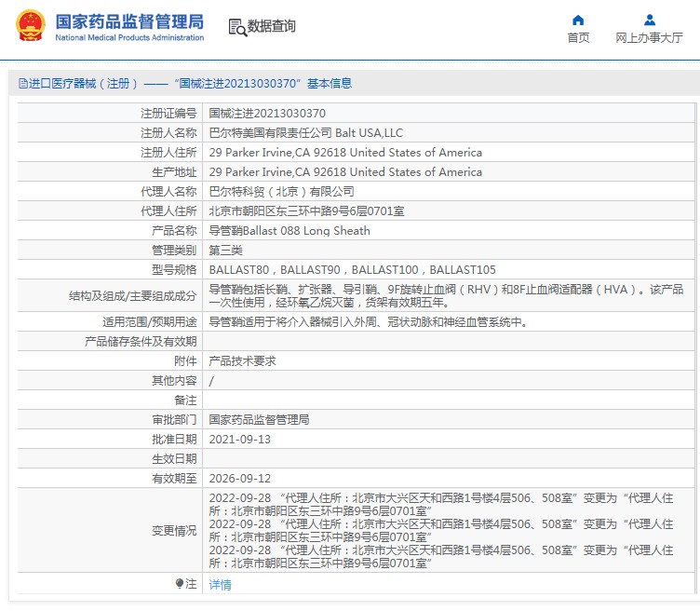Screen dimensions: 700x611
Task: Click the BALLAST80, BALLAST90 model specs
Action: 352,270
